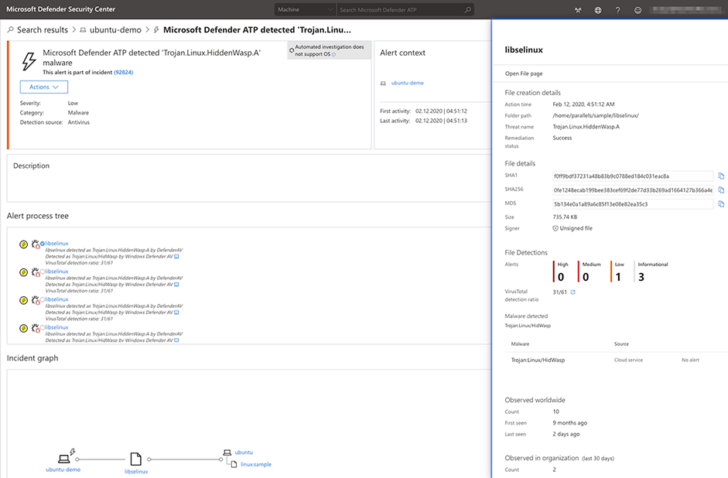
Task: Click the folder path /home/parallels/sample/libselinux/
Action: (x=596, y=116)
